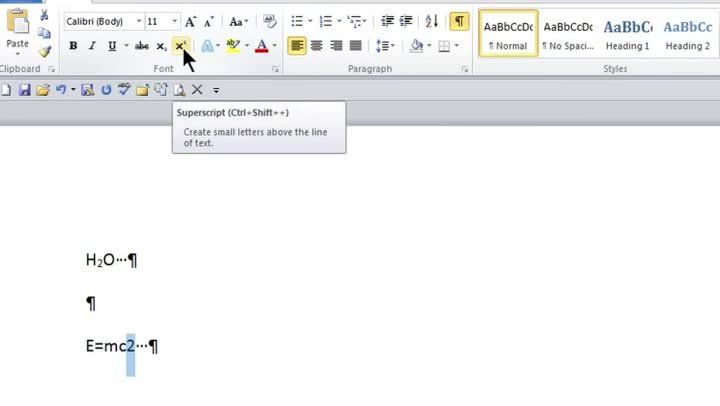Viewport: 720px width, 406px height.
Task: Select the Format Painter brush
Action: (x=45, y=51)
